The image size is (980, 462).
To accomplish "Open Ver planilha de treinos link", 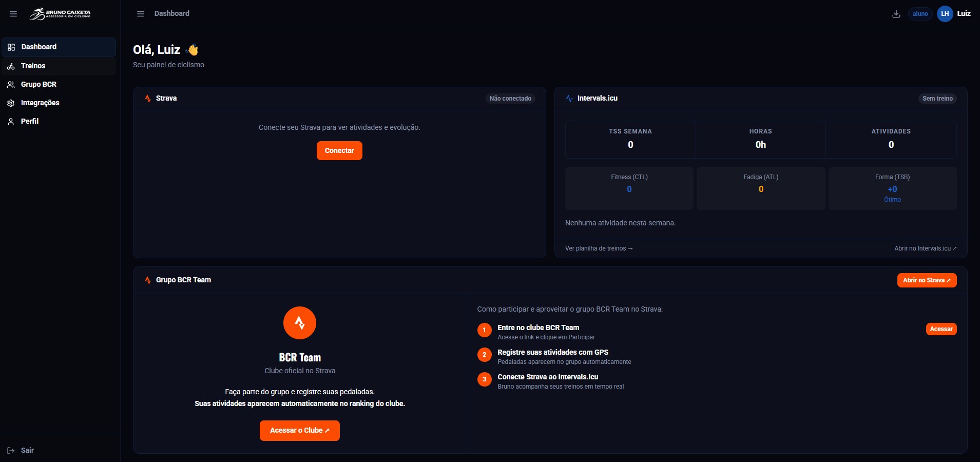I will (x=599, y=248).
